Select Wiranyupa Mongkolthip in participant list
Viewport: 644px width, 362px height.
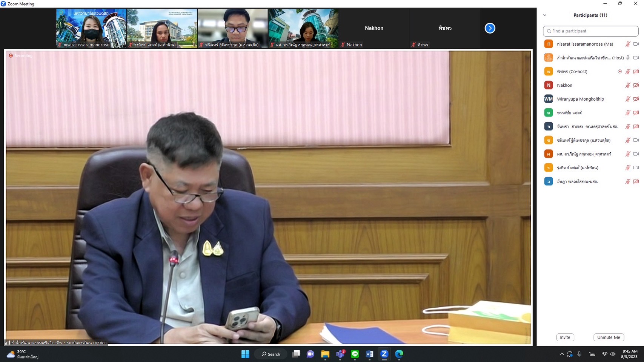580,99
